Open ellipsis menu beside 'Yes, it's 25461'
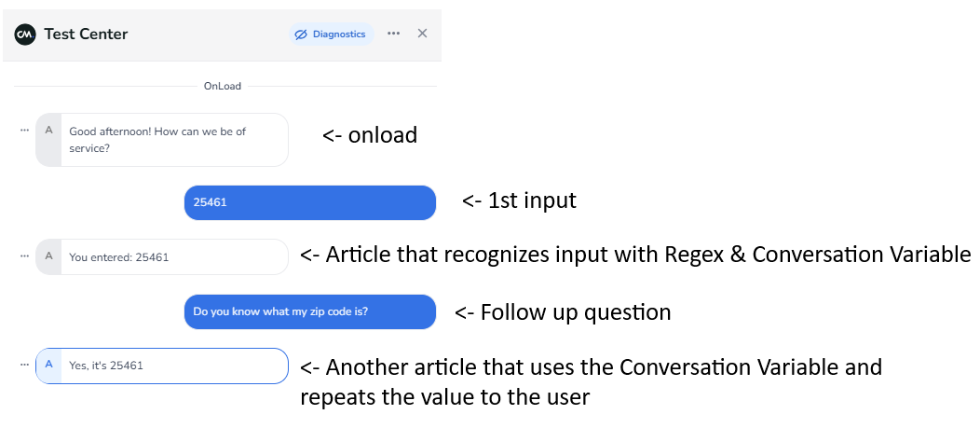This screenshot has height=442, width=980. 24,365
